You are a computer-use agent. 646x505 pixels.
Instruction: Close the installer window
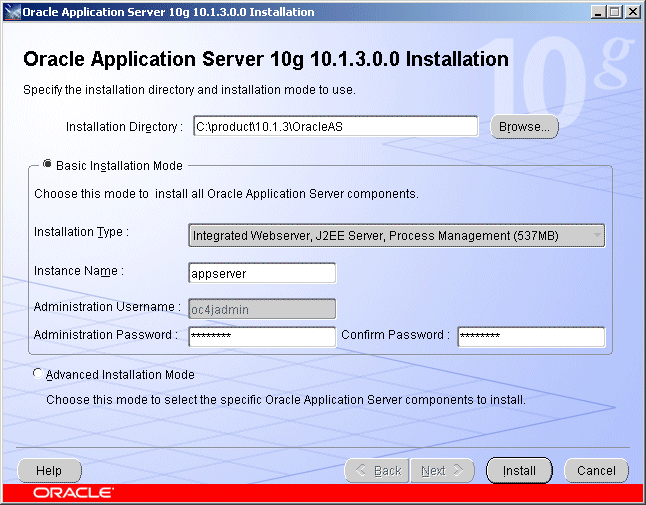[632, 12]
